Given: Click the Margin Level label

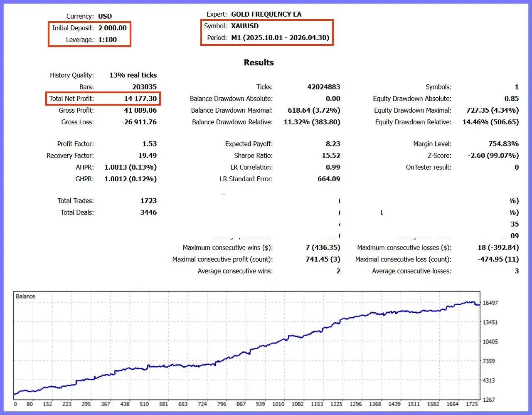Looking at the screenshot, I should (x=432, y=144).
